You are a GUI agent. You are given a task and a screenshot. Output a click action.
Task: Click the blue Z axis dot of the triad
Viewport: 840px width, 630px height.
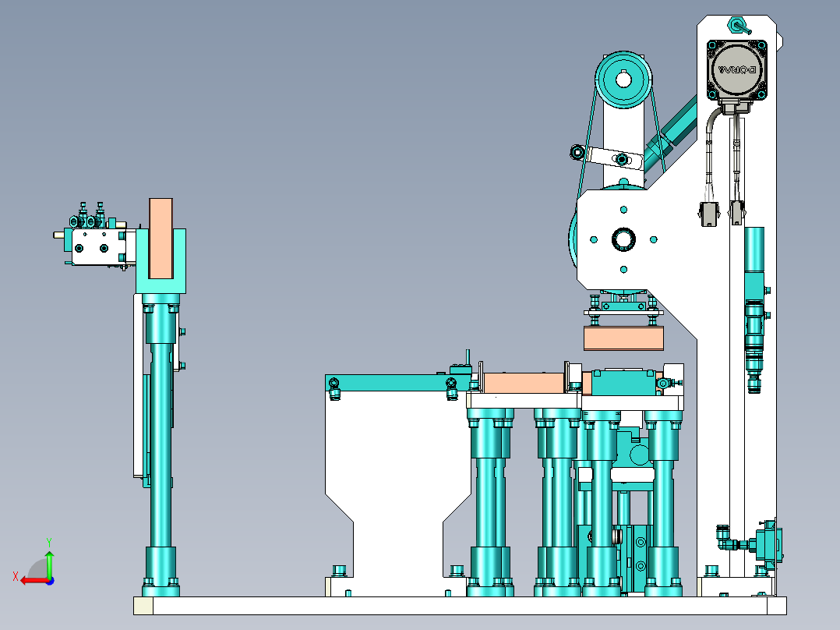[x=50, y=581]
